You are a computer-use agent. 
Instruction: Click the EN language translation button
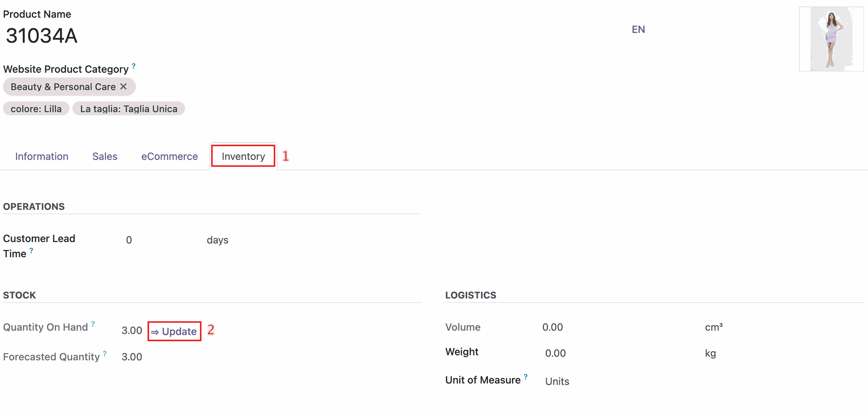638,29
